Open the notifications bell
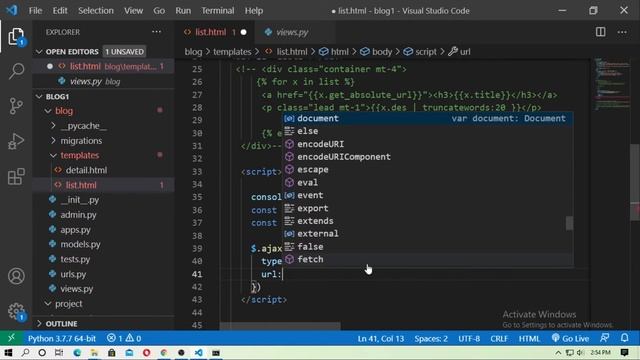This screenshot has height=360, width=640. tap(624, 338)
